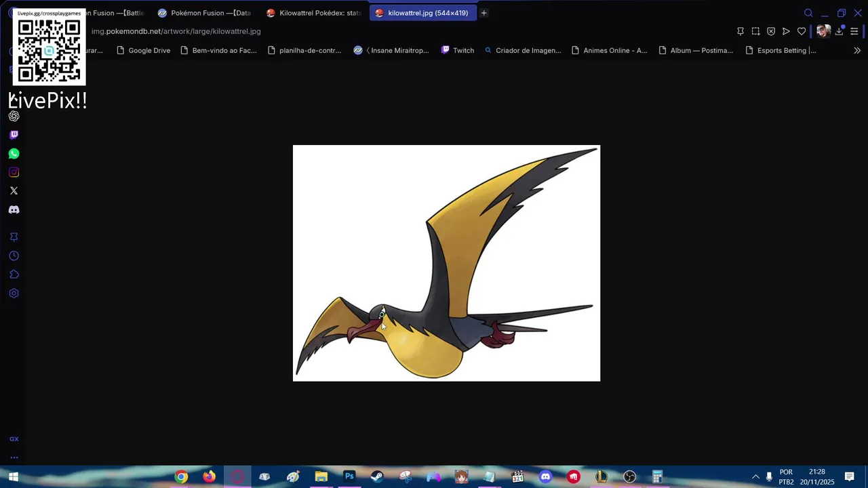Open Discord in the browser sidebar
This screenshot has width=868, height=488.
(x=14, y=209)
